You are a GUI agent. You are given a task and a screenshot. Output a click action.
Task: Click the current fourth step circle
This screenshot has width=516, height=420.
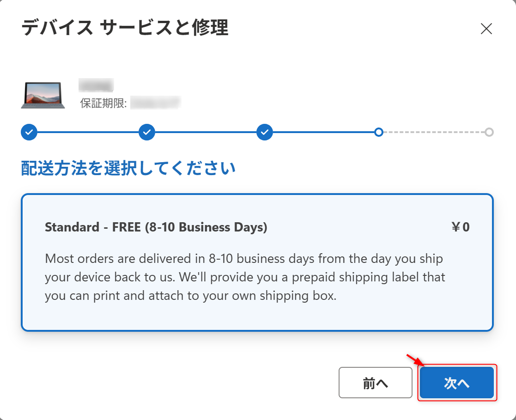click(379, 132)
